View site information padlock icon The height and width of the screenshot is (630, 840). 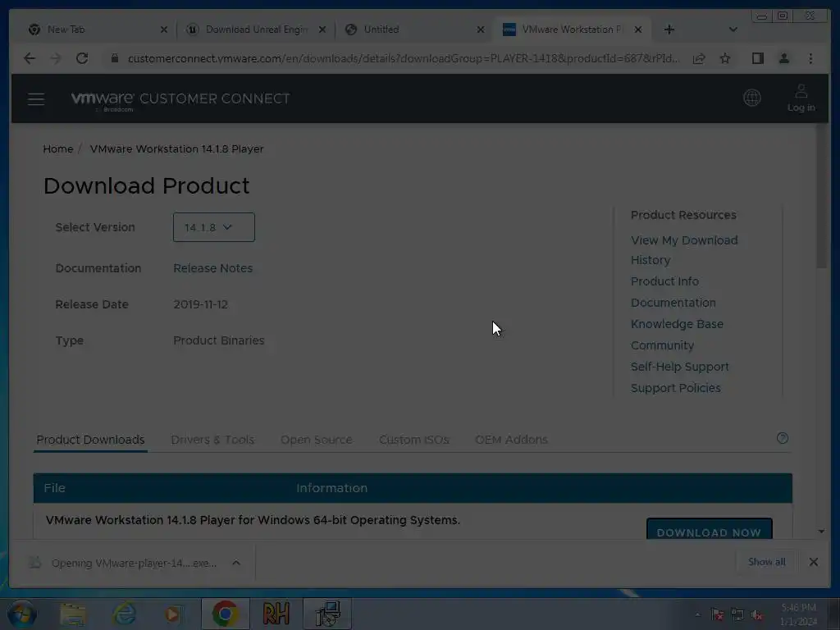tap(114, 58)
